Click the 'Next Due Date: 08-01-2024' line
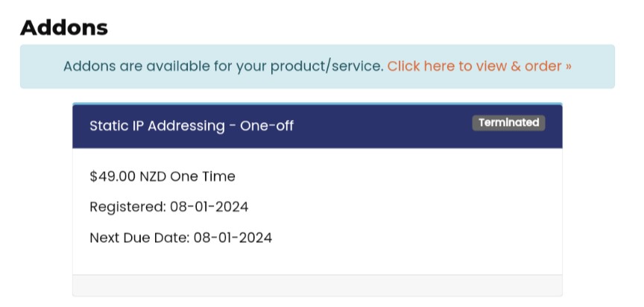Image resolution: width=644 pixels, height=307 pixels. coord(181,238)
